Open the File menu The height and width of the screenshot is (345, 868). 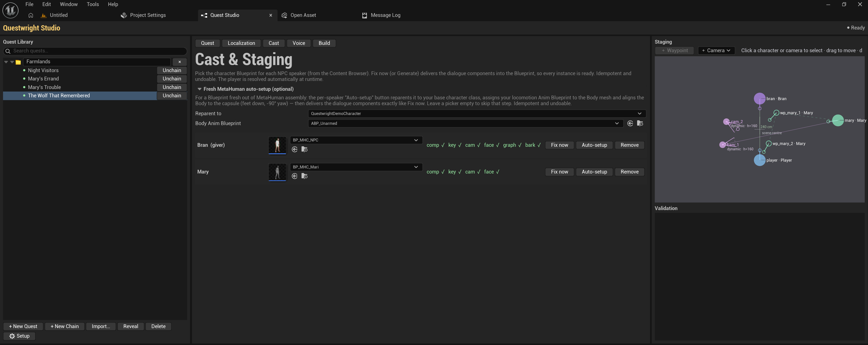click(x=29, y=4)
